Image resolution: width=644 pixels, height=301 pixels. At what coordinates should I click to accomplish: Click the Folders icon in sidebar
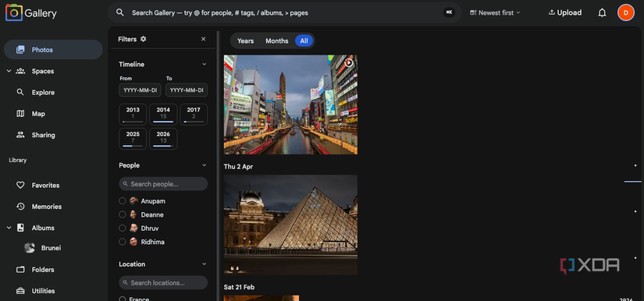(20, 270)
